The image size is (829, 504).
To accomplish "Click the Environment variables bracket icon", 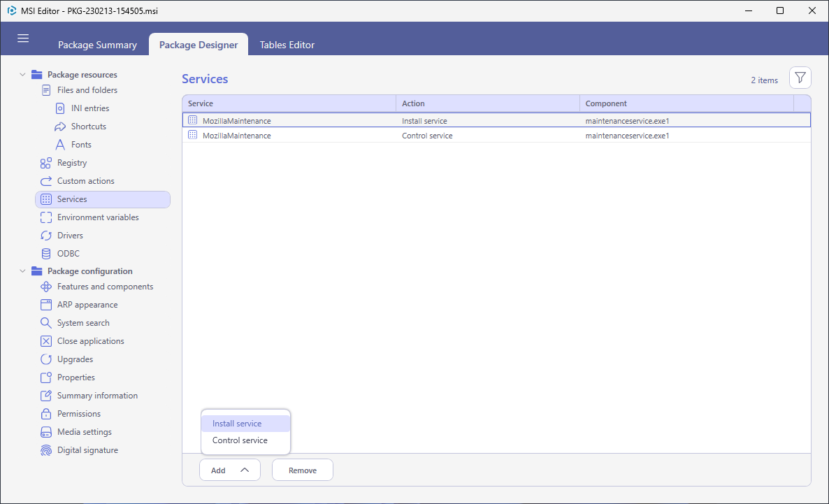I will 46,217.
